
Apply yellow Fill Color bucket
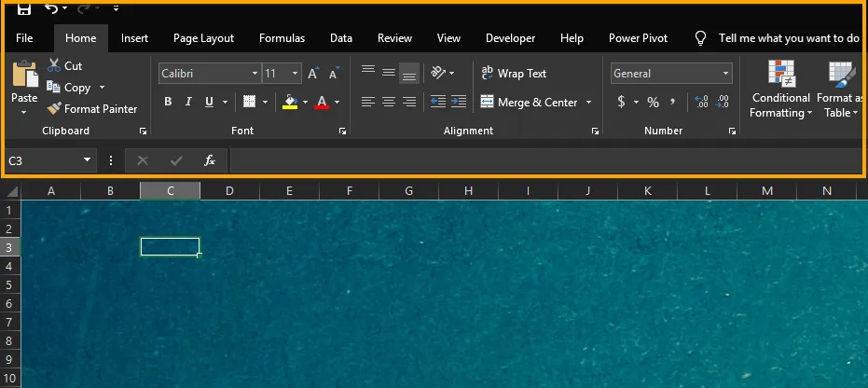pyautogui.click(x=290, y=102)
